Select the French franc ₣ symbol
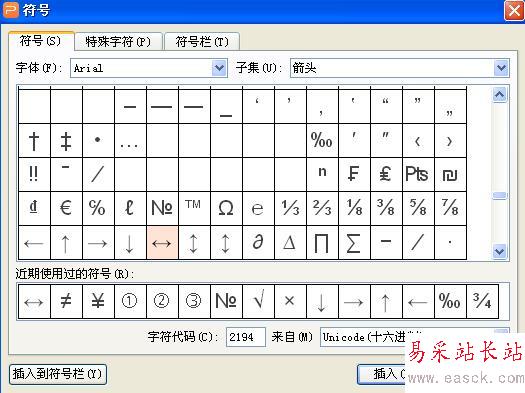Image resolution: width=525 pixels, height=393 pixels. 354,174
